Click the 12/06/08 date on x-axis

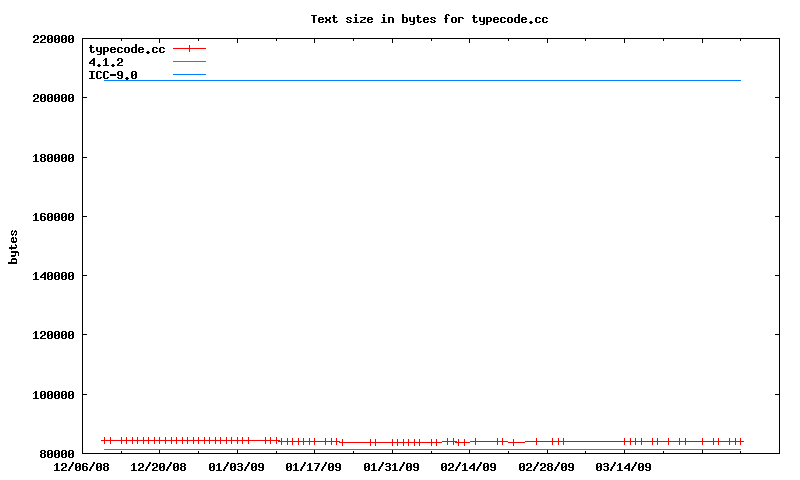tap(81, 467)
